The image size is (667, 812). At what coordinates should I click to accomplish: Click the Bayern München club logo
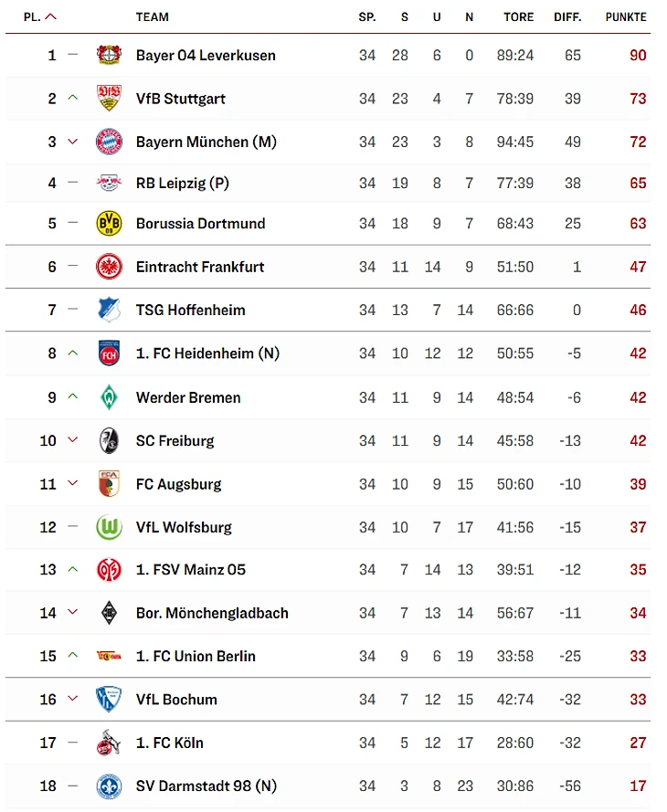point(109,142)
